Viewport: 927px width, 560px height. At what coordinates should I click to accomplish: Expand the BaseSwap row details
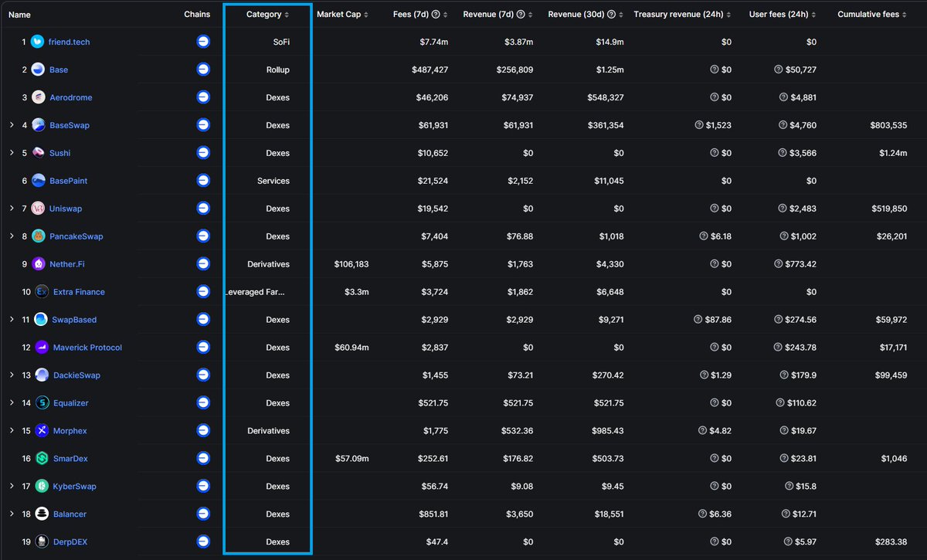point(12,125)
